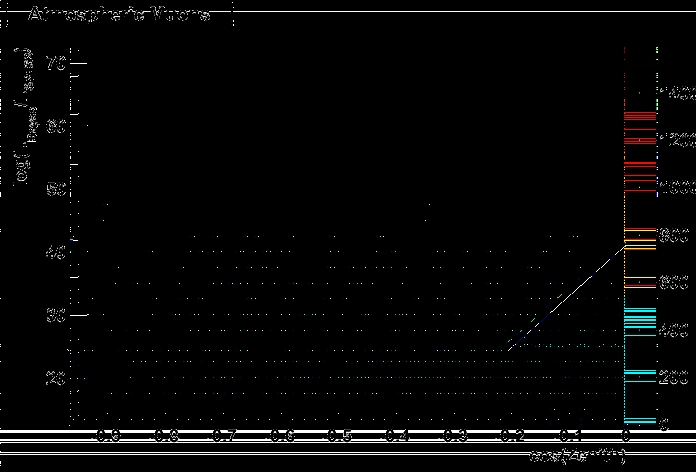Screen dimensions: 696x472
Task: Click the 70 tick on the y-axis
Action: click(54, 64)
